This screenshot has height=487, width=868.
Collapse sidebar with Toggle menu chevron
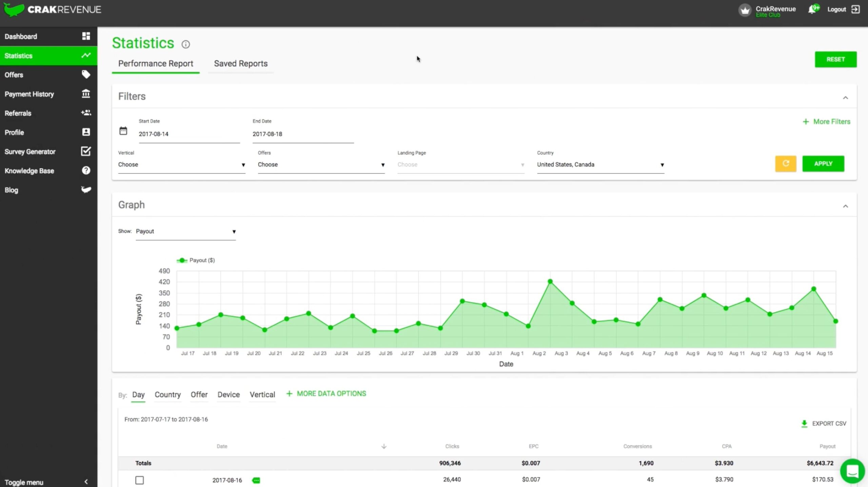click(x=86, y=482)
